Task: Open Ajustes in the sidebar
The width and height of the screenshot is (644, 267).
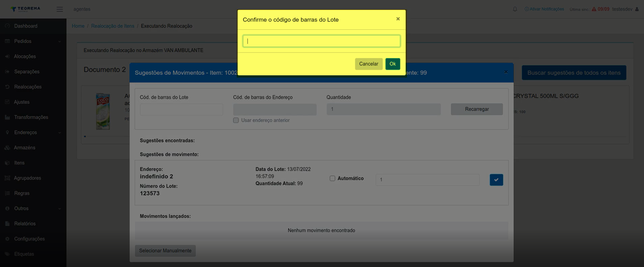Action: point(22,102)
